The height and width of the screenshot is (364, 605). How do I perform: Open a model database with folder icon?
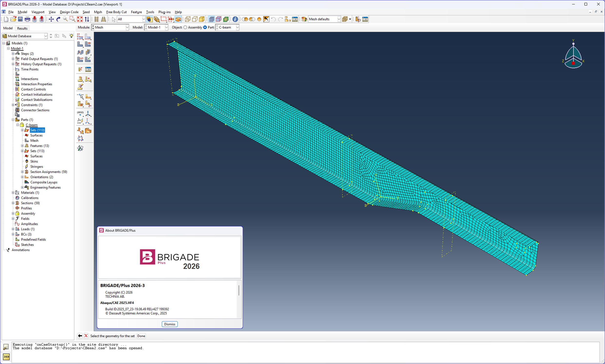pyautogui.click(x=13, y=19)
